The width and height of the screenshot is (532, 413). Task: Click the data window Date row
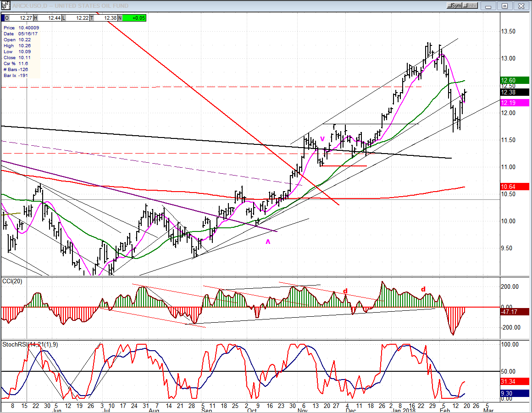21,33
